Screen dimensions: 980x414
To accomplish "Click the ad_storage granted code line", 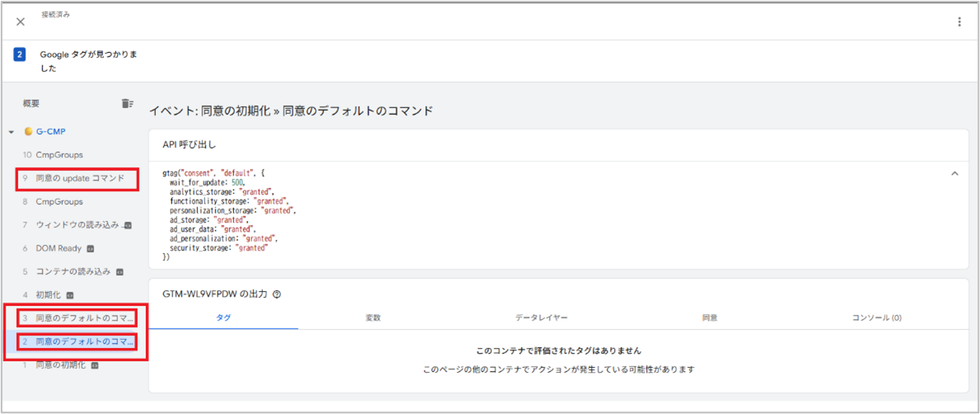I will [x=209, y=220].
